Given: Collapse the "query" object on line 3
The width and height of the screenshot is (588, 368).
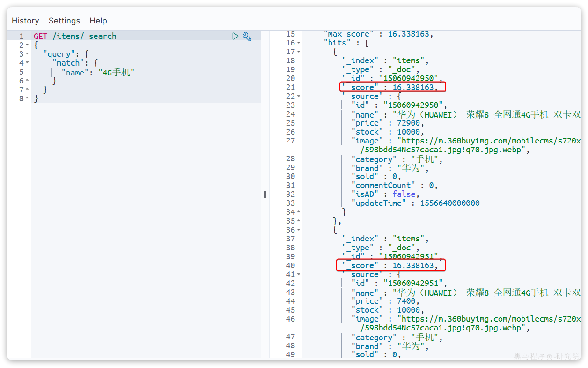Looking at the screenshot, I should click(27, 54).
